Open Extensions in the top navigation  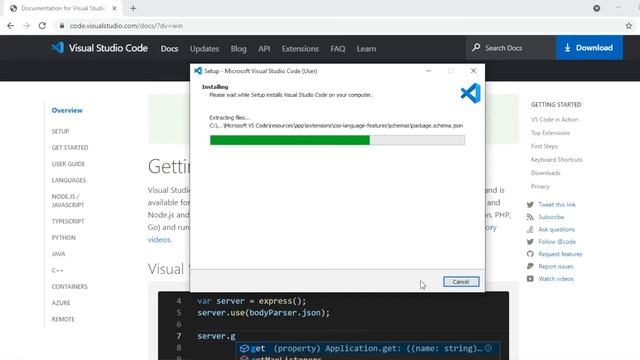[x=300, y=49]
